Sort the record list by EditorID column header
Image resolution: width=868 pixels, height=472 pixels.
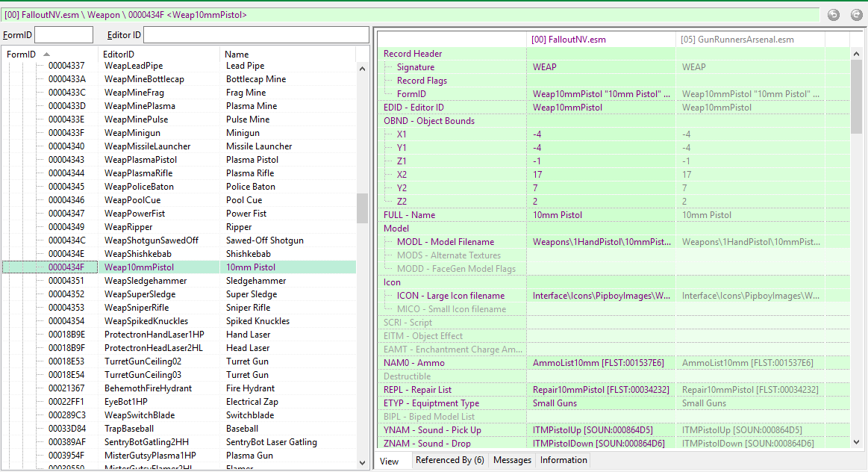coord(159,55)
